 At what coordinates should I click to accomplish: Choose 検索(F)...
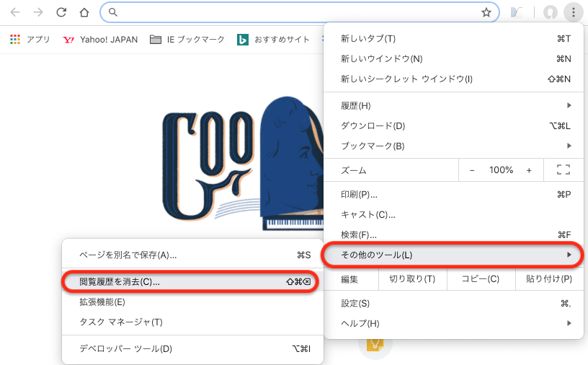(x=455, y=235)
